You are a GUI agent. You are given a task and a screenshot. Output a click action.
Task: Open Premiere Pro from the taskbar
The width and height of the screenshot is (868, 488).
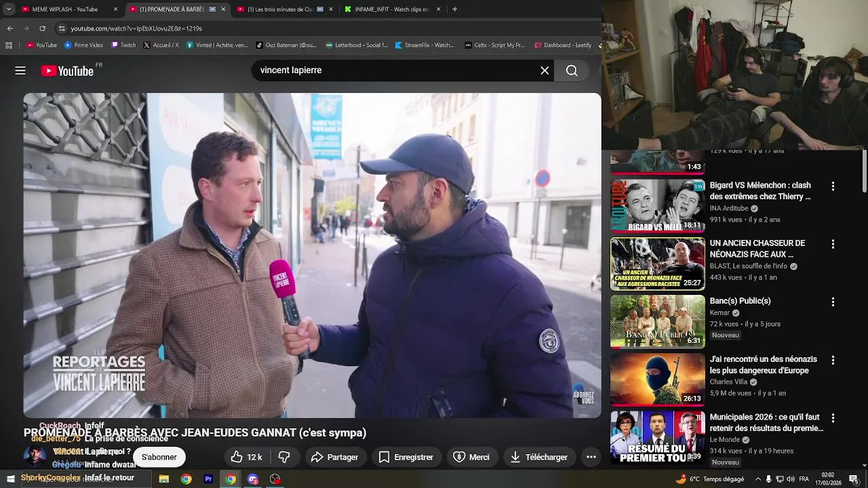click(x=208, y=479)
